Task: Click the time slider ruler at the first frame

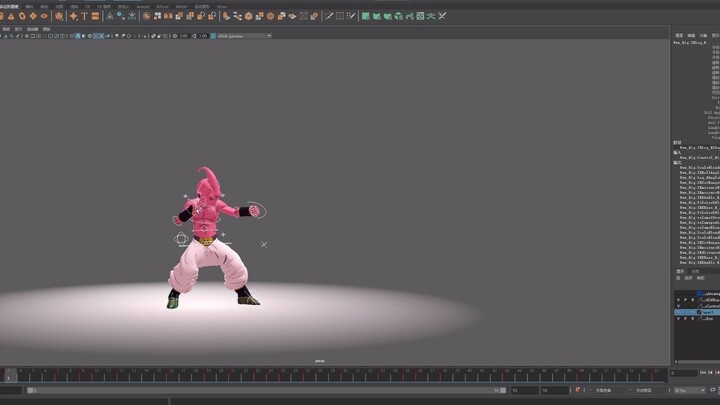Action: point(10,374)
